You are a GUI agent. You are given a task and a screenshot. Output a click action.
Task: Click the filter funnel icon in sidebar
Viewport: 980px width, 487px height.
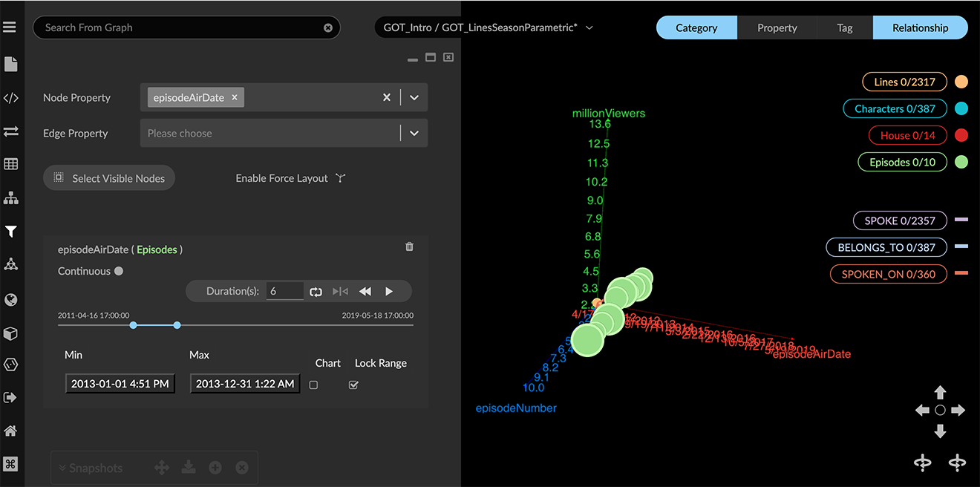point(10,232)
